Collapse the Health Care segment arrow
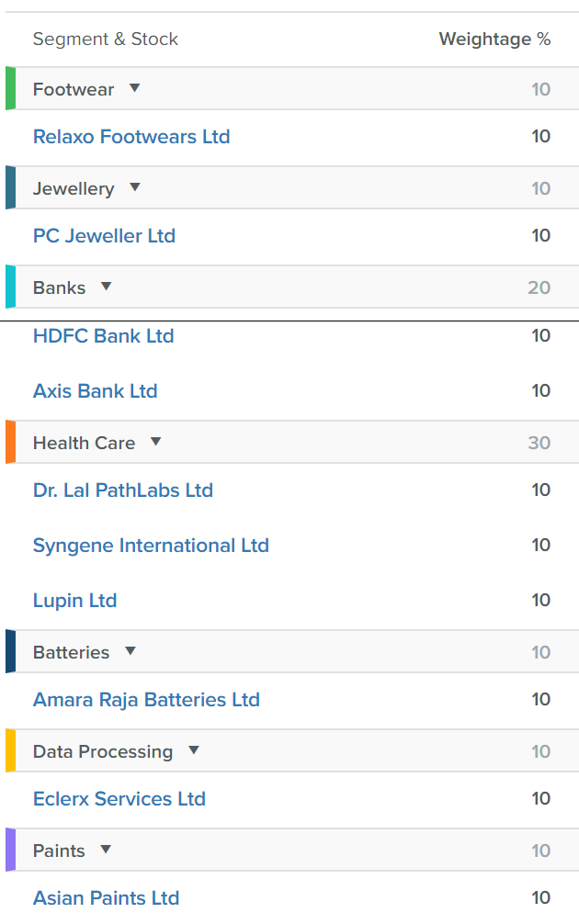Viewport: 579px width, 924px height. click(x=155, y=442)
